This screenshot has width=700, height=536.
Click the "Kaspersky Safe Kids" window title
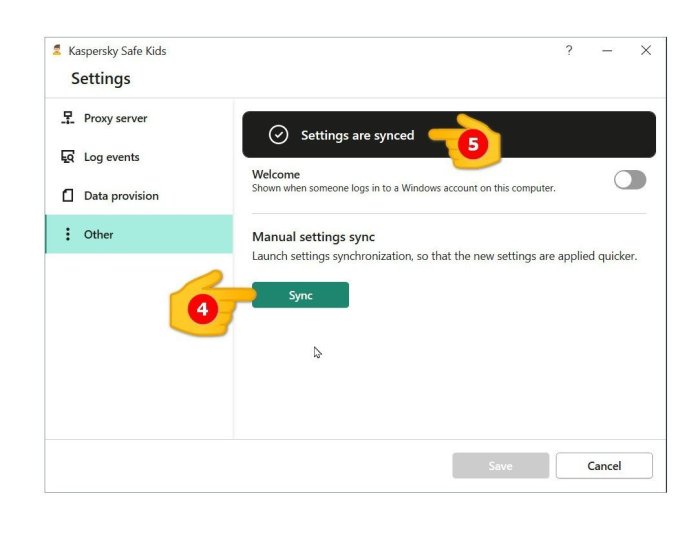point(117,51)
